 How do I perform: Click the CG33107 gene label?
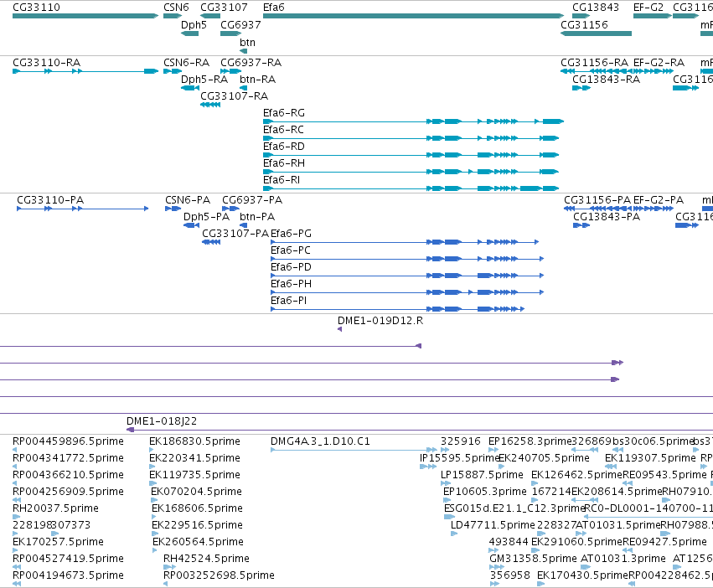[224, 8]
